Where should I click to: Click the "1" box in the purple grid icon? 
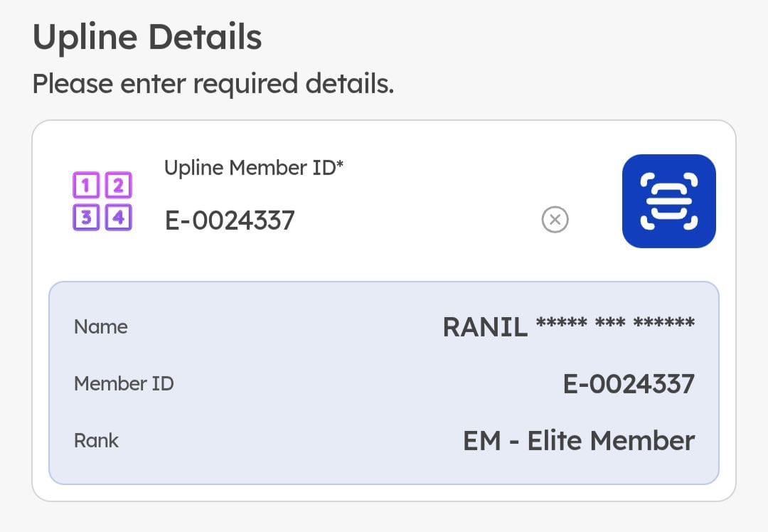coord(86,186)
